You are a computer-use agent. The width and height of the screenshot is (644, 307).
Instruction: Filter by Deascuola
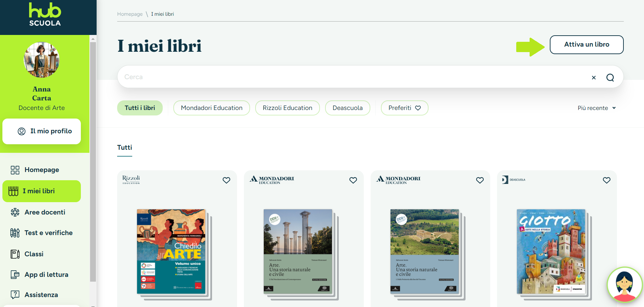pyautogui.click(x=347, y=108)
